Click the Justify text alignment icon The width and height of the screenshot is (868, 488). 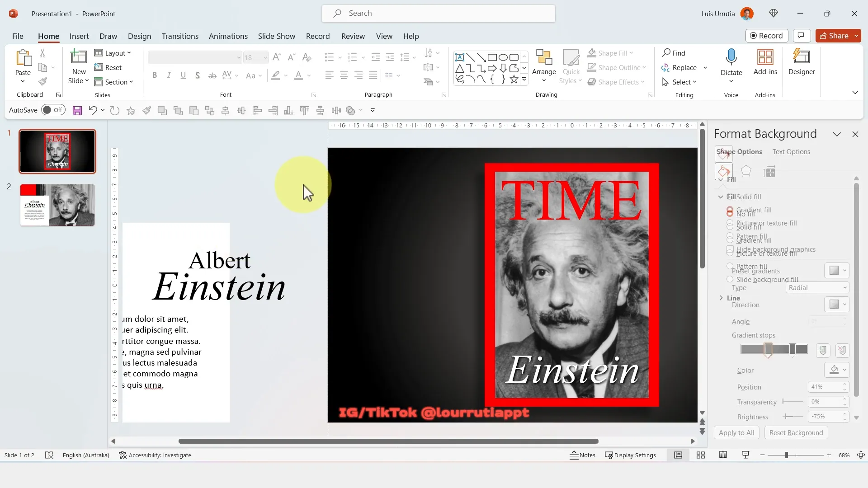[373, 75]
